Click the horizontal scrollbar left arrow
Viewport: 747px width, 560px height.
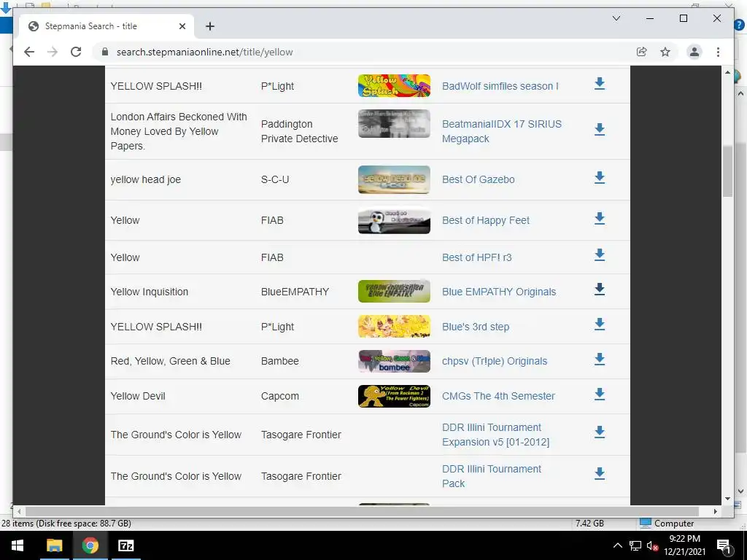19,511
